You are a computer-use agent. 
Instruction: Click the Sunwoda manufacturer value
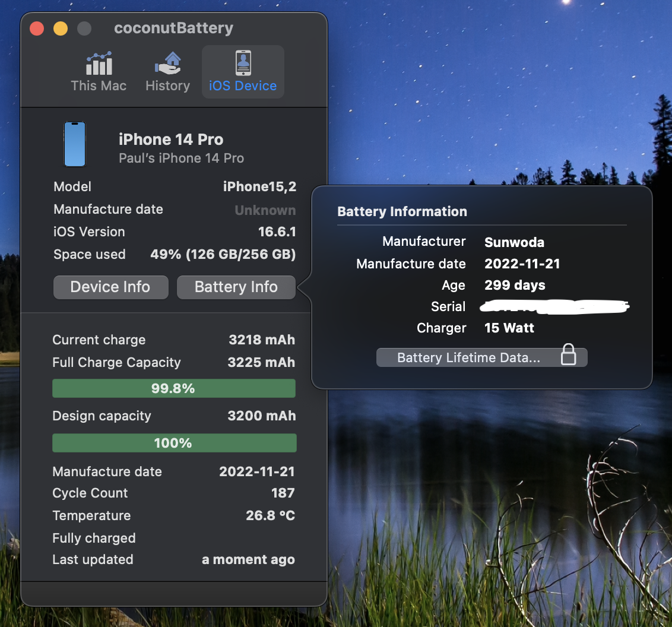[514, 242]
